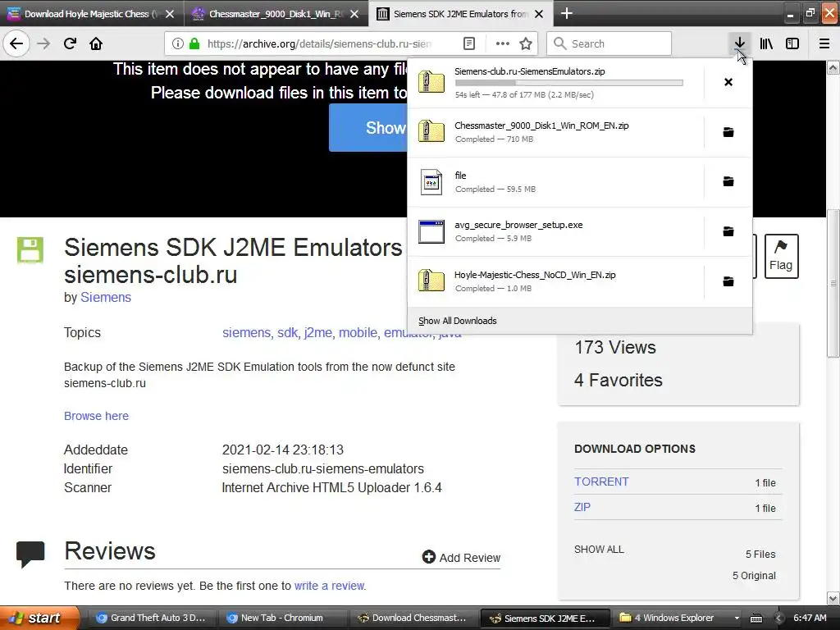Toggle reader view in the address bar
Viewport: 840px width, 630px height.
click(468, 43)
